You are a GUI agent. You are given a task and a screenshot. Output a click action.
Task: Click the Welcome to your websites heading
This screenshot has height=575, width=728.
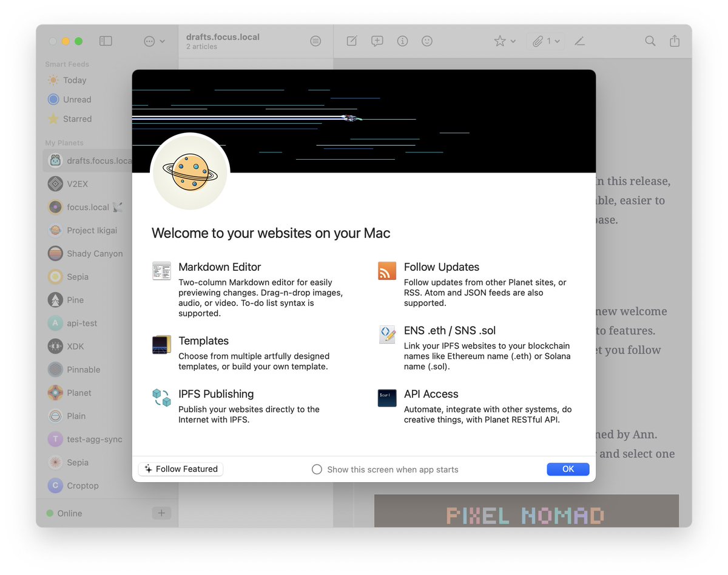pos(271,233)
